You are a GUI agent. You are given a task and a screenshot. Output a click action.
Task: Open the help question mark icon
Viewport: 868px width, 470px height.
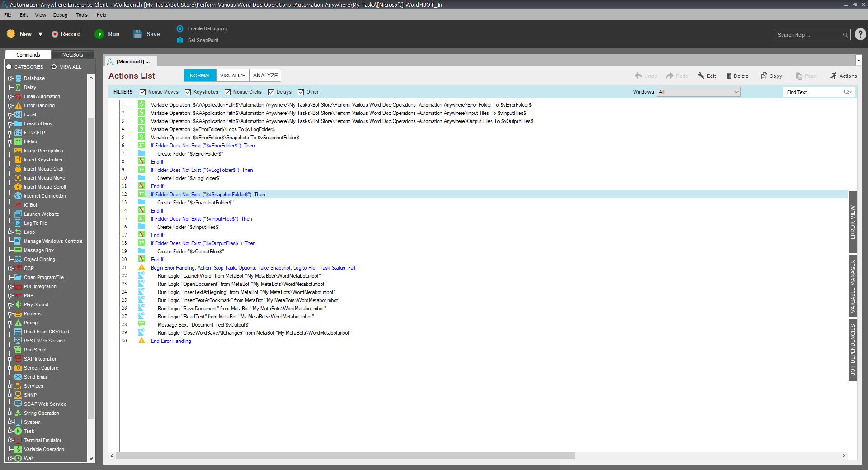pos(860,34)
